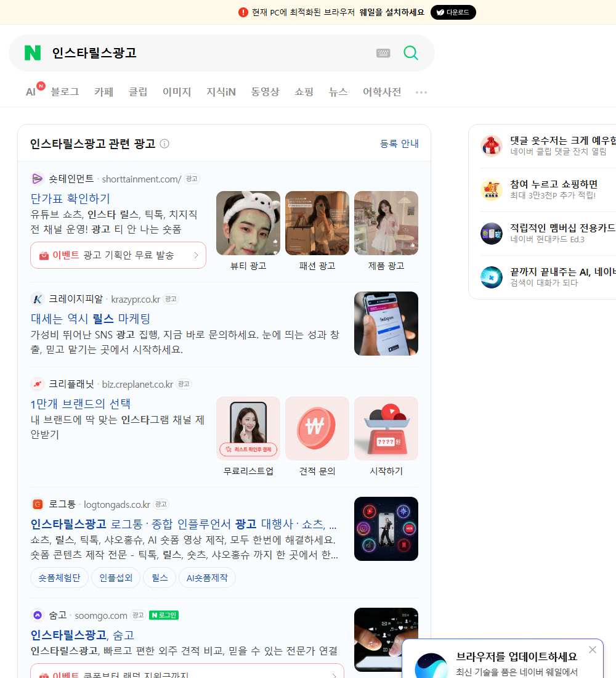The height and width of the screenshot is (678, 616).
Task: Click the Whale logo in update popup
Action: click(x=431, y=666)
